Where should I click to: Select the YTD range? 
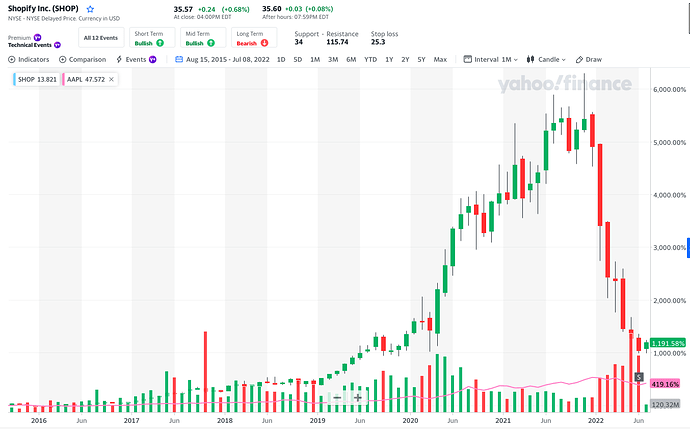[x=371, y=59]
